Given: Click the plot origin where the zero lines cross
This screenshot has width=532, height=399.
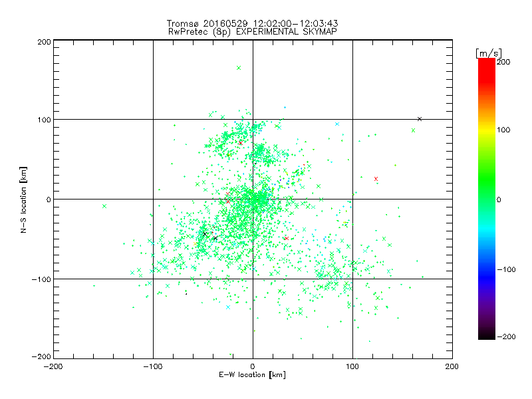Looking at the screenshot, I should (253, 199).
